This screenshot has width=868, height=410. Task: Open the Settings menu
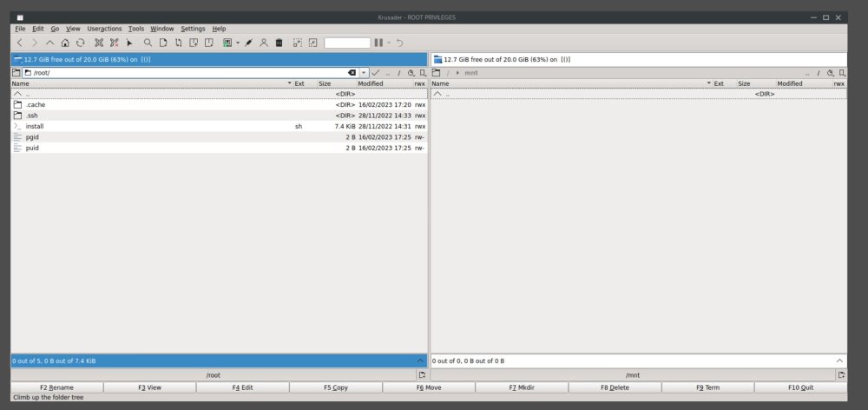[193, 29]
